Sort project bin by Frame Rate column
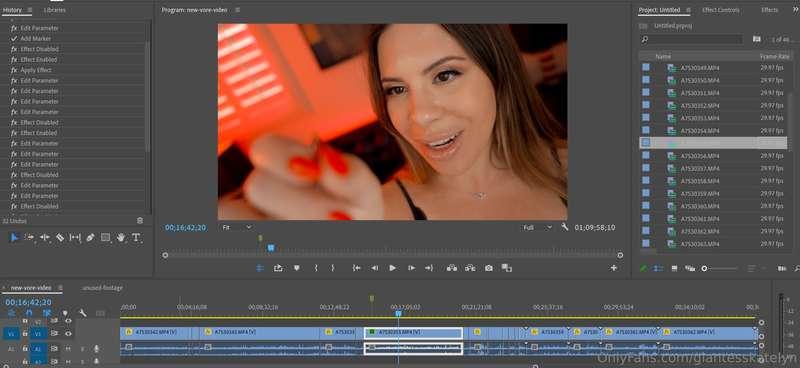Viewport: 800px width, 368px height. point(774,57)
